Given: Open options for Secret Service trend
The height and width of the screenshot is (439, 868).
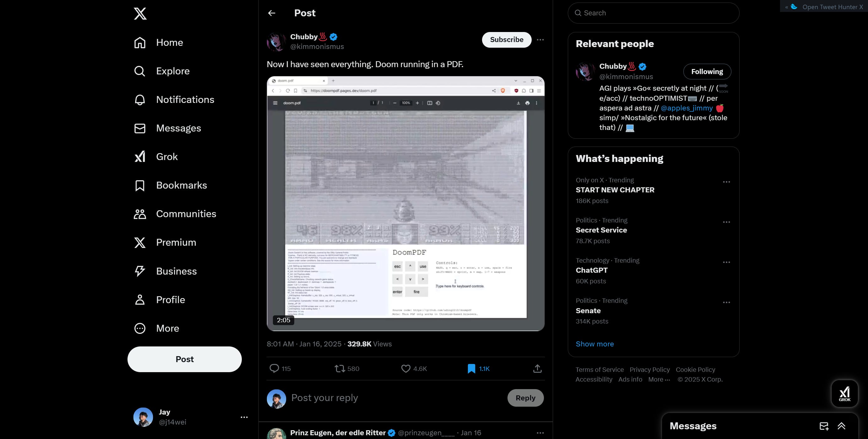Looking at the screenshot, I should [x=726, y=222].
